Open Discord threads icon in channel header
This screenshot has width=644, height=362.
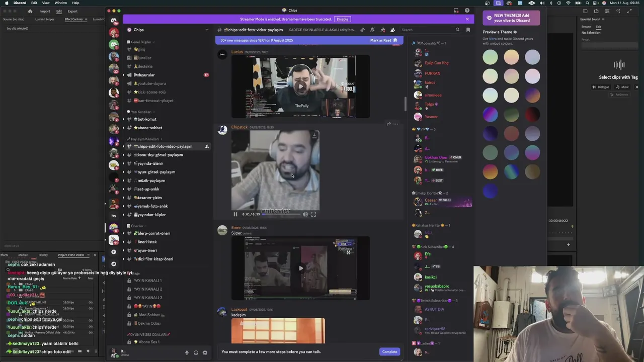[362, 30]
